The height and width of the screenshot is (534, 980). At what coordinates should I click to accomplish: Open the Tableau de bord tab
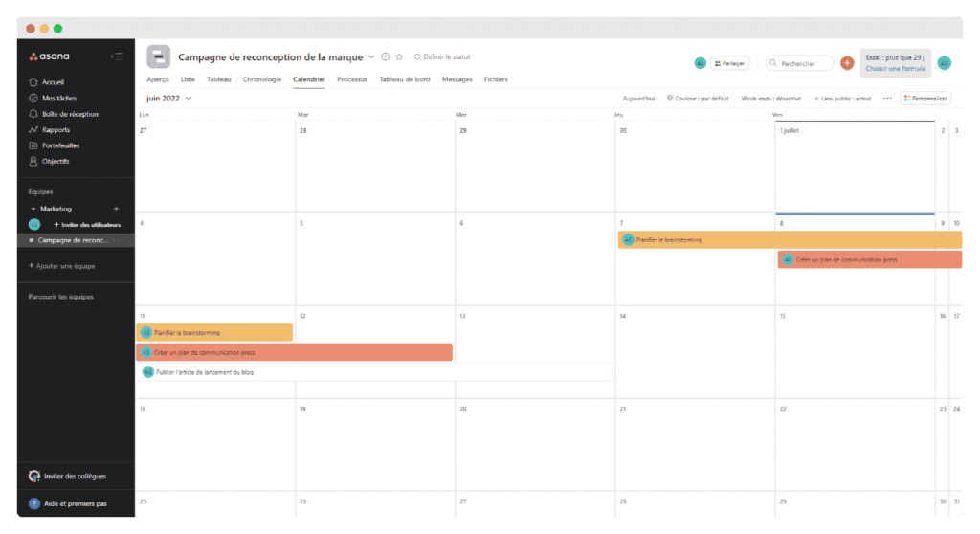(x=405, y=79)
